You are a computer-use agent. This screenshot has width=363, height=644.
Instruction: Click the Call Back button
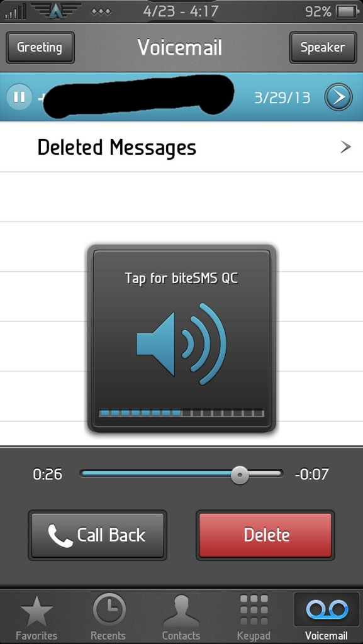click(x=98, y=535)
